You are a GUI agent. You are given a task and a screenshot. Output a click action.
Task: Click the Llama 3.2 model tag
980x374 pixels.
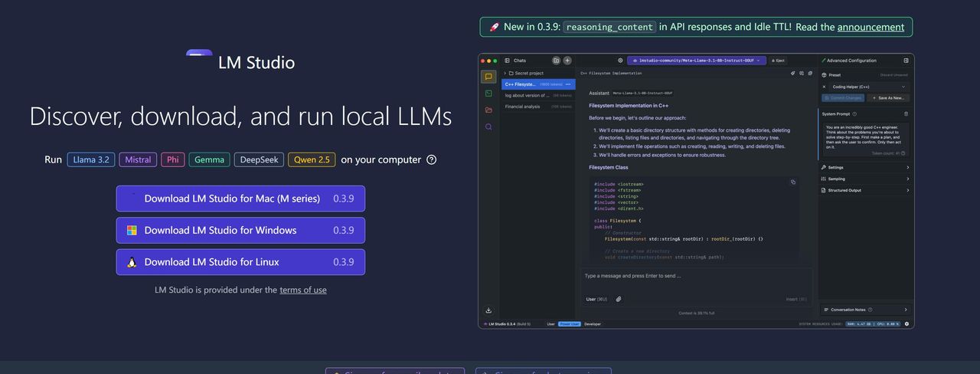point(91,159)
